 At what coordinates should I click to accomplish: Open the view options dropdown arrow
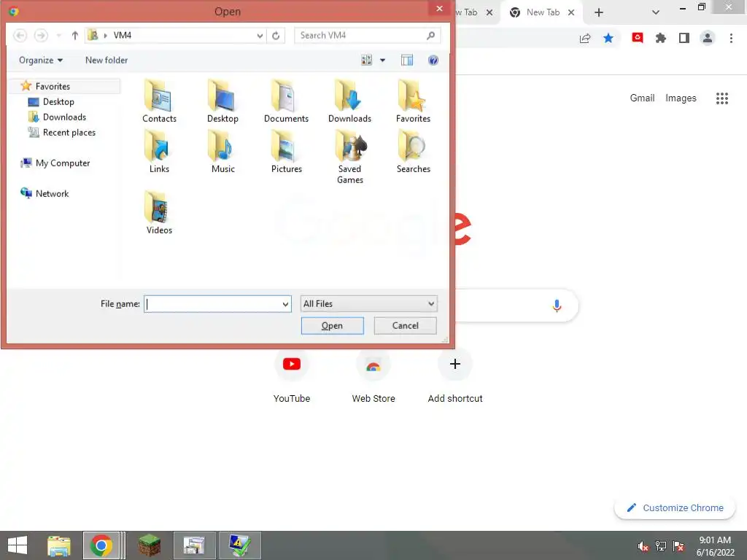[382, 61]
